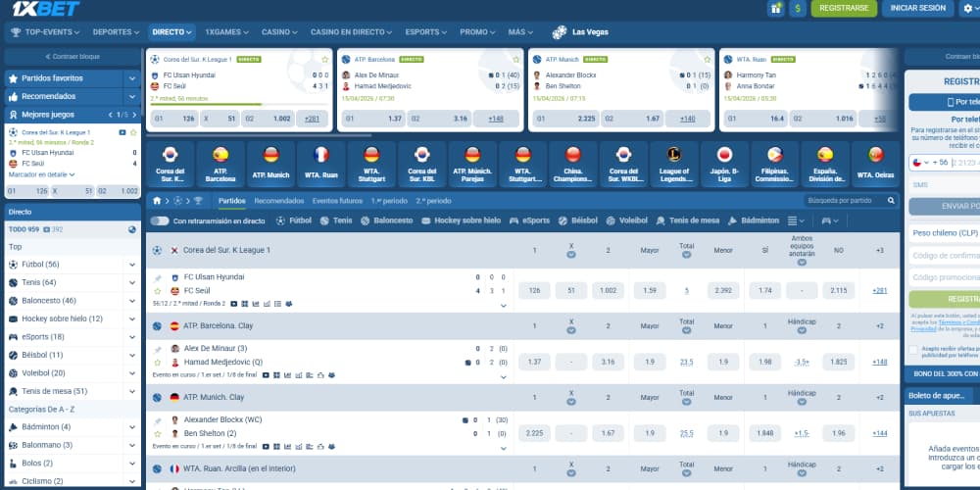Switch to 1.er periodo tab
This screenshot has width=980, height=490.
tap(389, 201)
